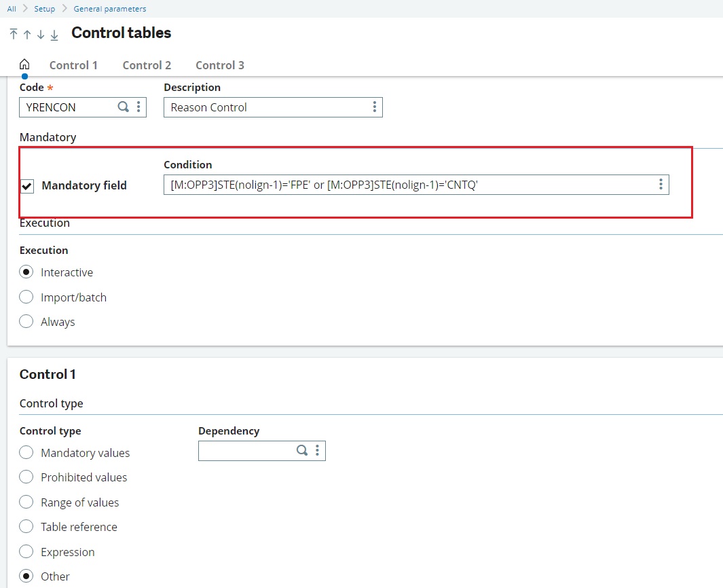
Task: Switch to the Control 2 tab
Action: [x=147, y=65]
